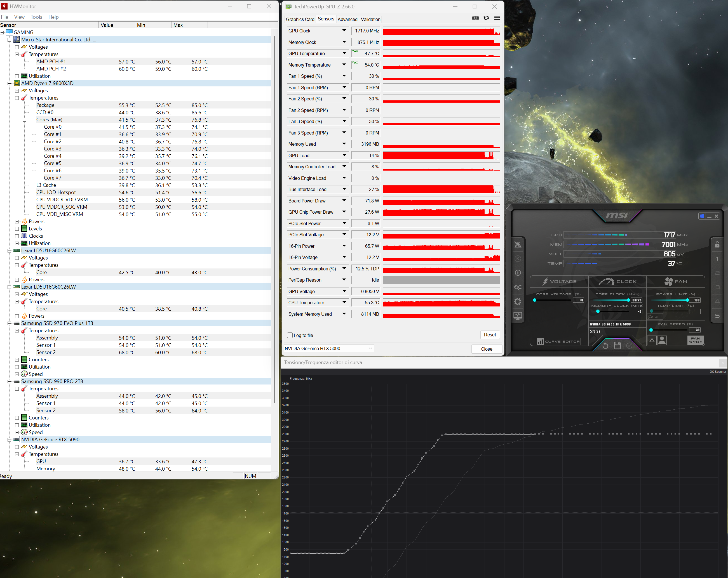Open HWMonitor View menu
The height and width of the screenshot is (578, 728).
pos(19,17)
